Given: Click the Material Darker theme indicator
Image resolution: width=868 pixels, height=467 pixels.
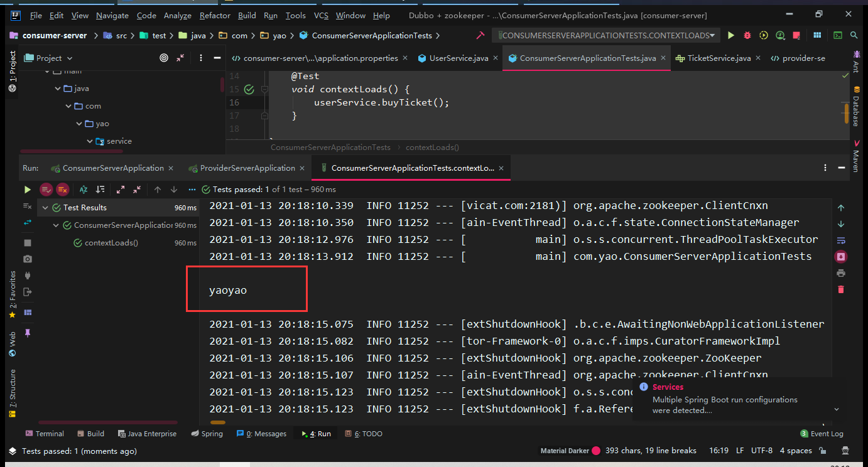Looking at the screenshot, I should pos(570,451).
